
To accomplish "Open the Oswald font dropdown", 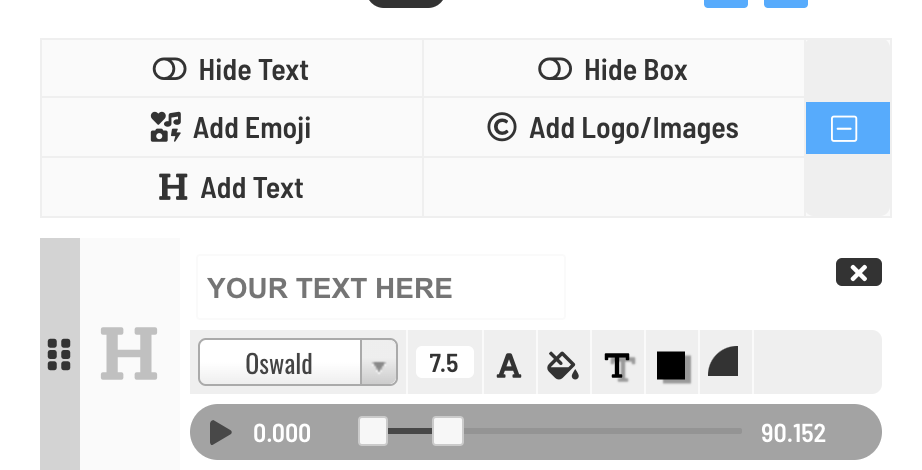I will pyautogui.click(x=298, y=363).
